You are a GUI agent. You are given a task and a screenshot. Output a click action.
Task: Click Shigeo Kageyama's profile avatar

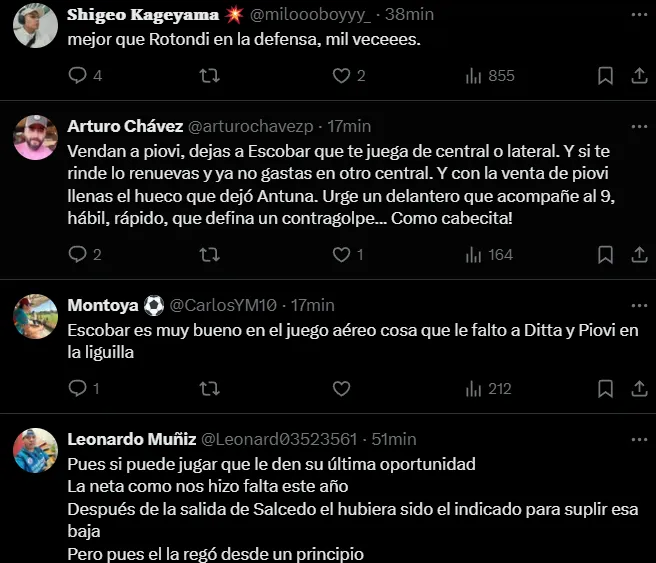[35, 26]
